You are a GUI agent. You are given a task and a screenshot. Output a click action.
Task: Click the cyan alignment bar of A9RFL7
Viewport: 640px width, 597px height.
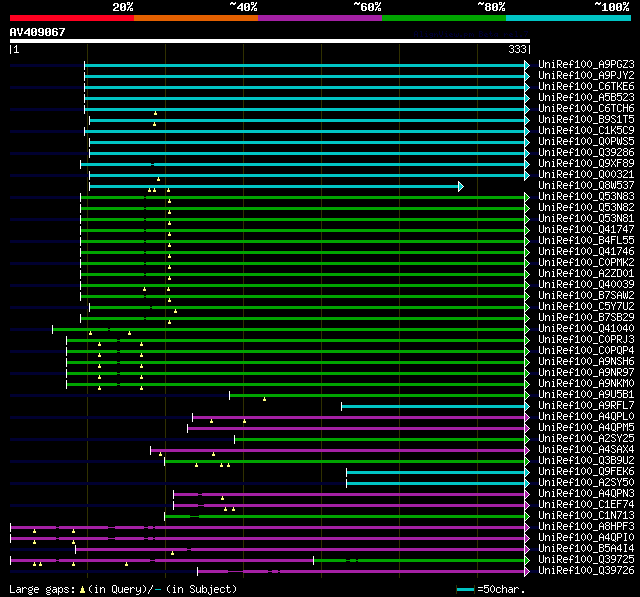click(x=433, y=406)
